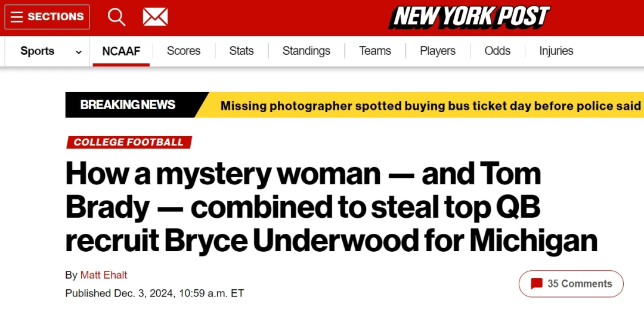Screen dimensions: 644x309
Task: Open the 35 Comments button
Action: (x=571, y=284)
